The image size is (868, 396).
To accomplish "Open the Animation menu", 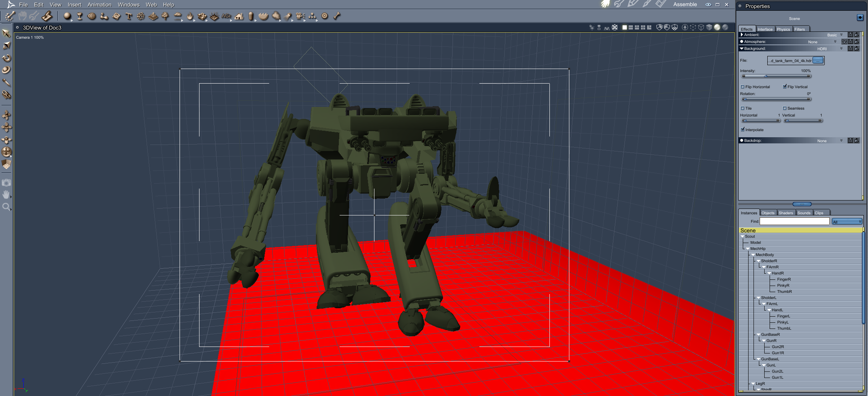I will click(x=100, y=5).
